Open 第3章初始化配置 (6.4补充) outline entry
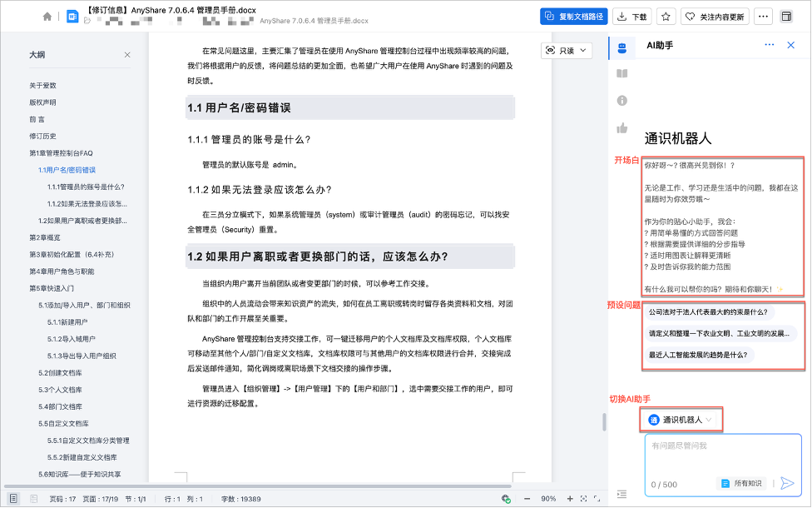 (x=72, y=255)
